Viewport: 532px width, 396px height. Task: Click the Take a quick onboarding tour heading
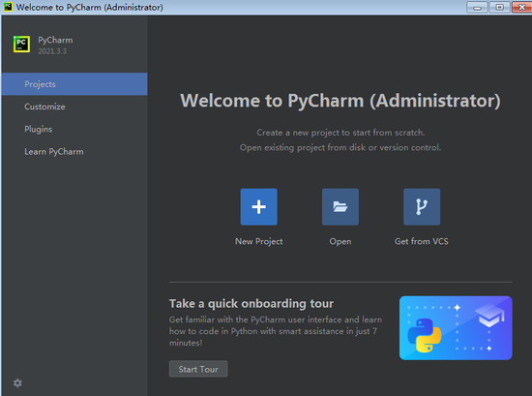[x=251, y=303]
